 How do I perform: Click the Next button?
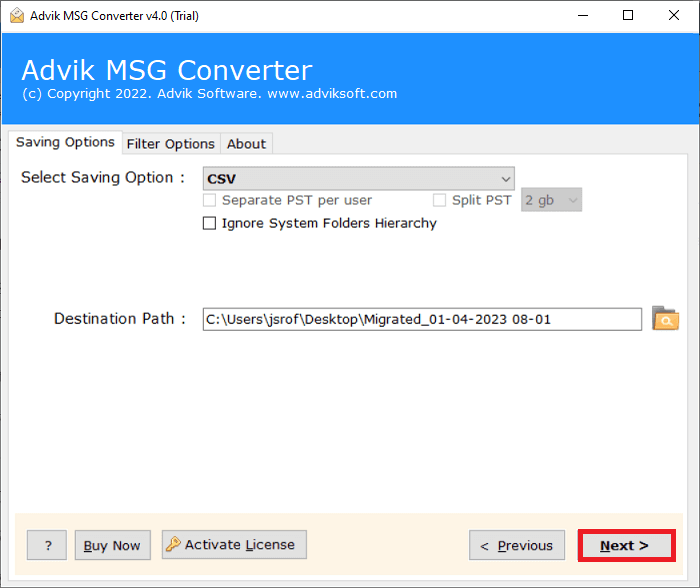coord(626,545)
